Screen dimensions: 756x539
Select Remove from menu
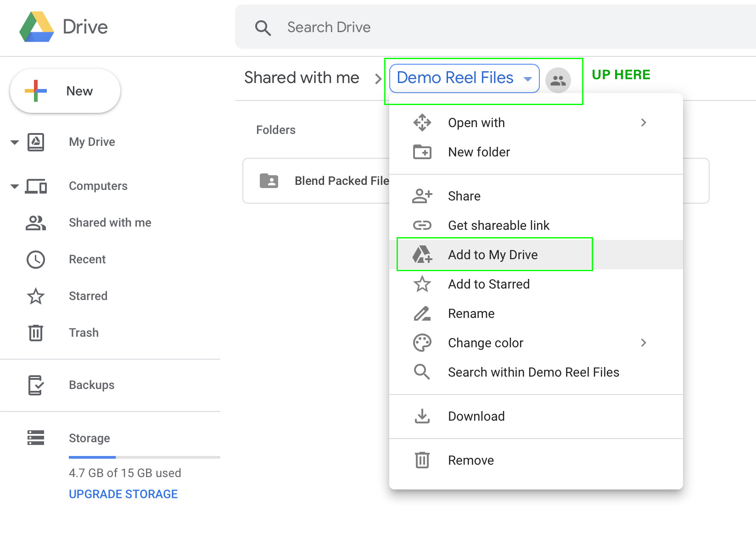click(x=471, y=460)
